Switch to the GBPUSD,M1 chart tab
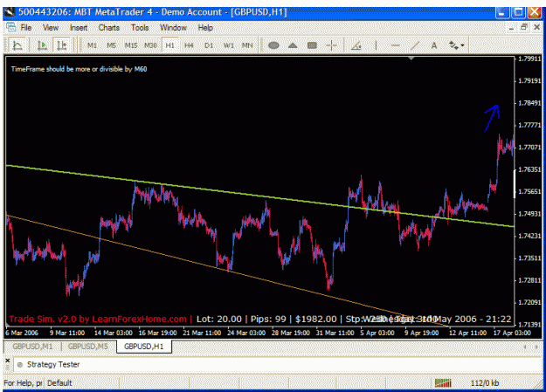This screenshot has height=392, width=546. point(32,347)
